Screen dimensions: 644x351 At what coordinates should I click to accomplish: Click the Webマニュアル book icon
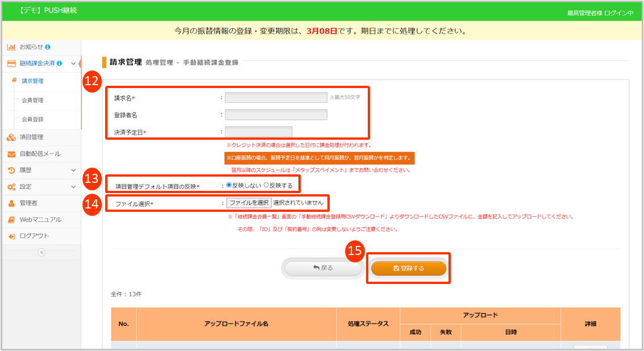pyautogui.click(x=11, y=219)
